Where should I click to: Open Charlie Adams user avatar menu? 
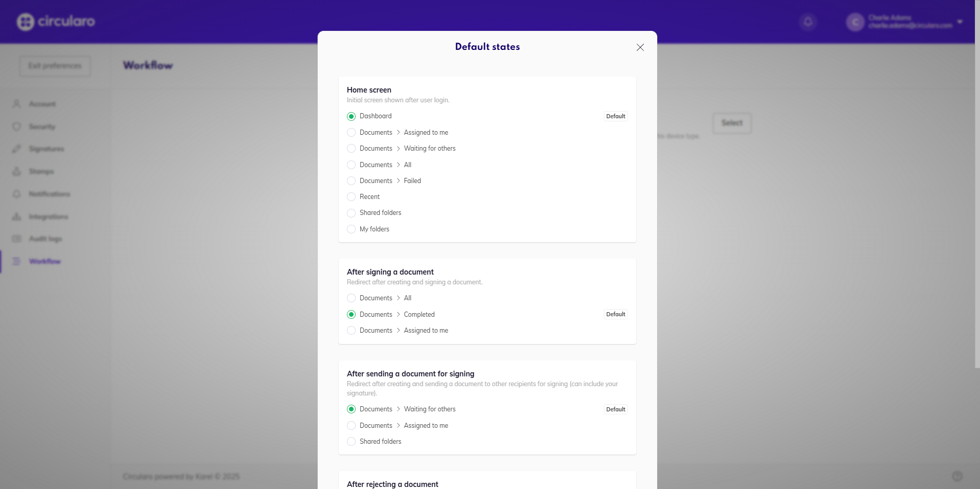(x=855, y=22)
